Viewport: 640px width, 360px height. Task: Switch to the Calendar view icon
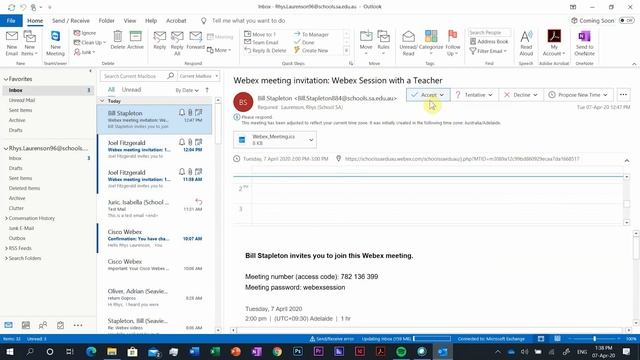point(26,325)
